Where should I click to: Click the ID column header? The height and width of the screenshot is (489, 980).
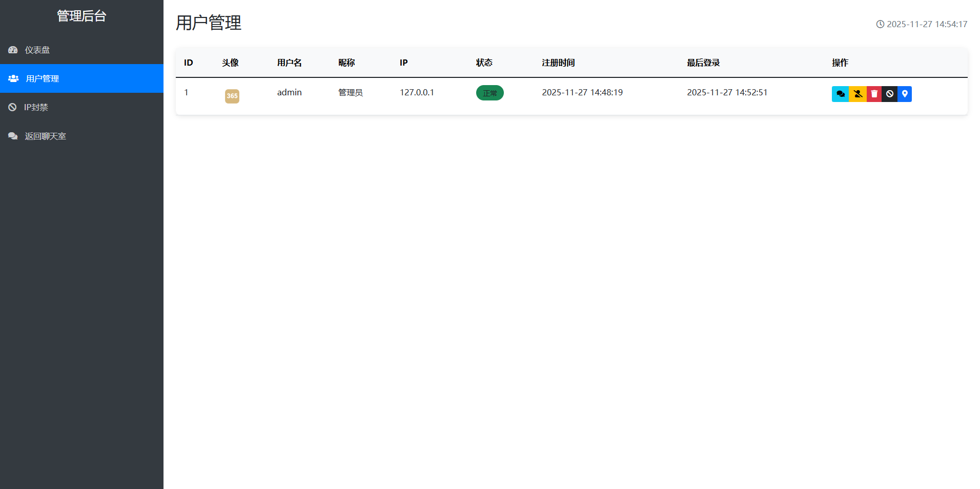188,63
